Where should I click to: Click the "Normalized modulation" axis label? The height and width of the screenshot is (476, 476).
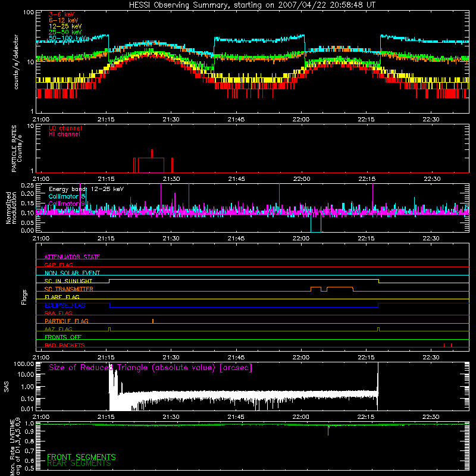11,208
